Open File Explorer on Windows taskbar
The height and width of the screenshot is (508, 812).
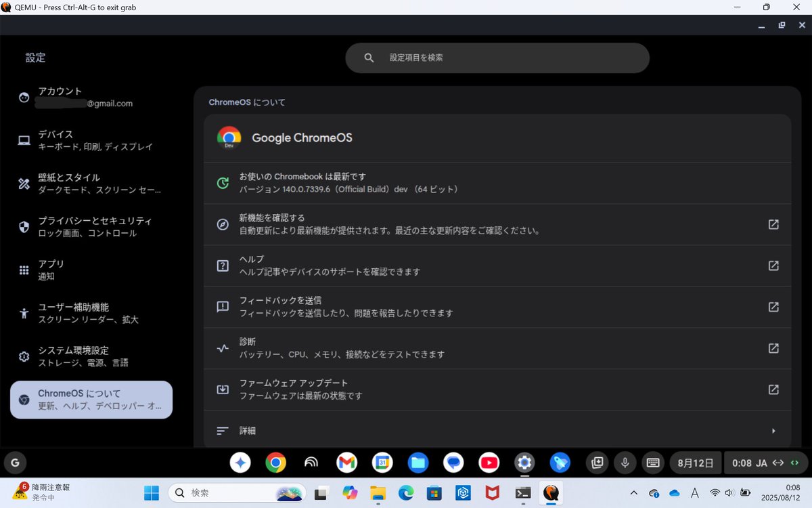pos(378,492)
